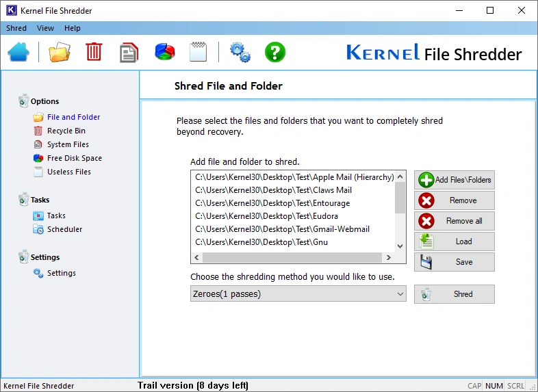
Task: Click the free disk space pie-chart icon
Action: [x=164, y=52]
